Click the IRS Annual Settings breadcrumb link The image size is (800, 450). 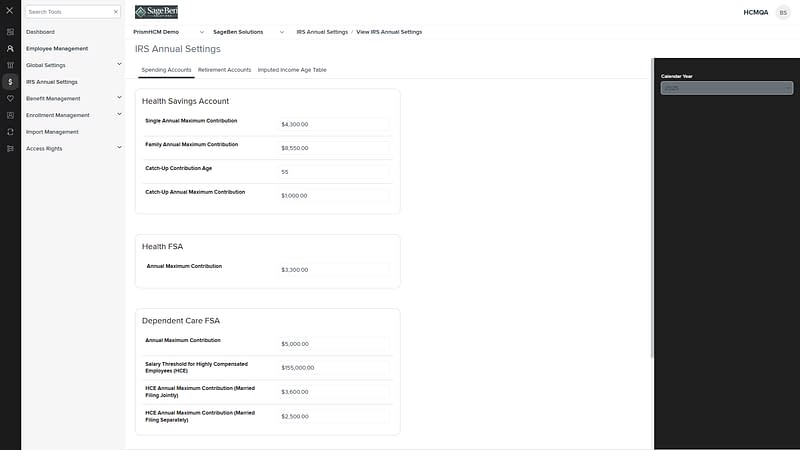click(x=322, y=32)
